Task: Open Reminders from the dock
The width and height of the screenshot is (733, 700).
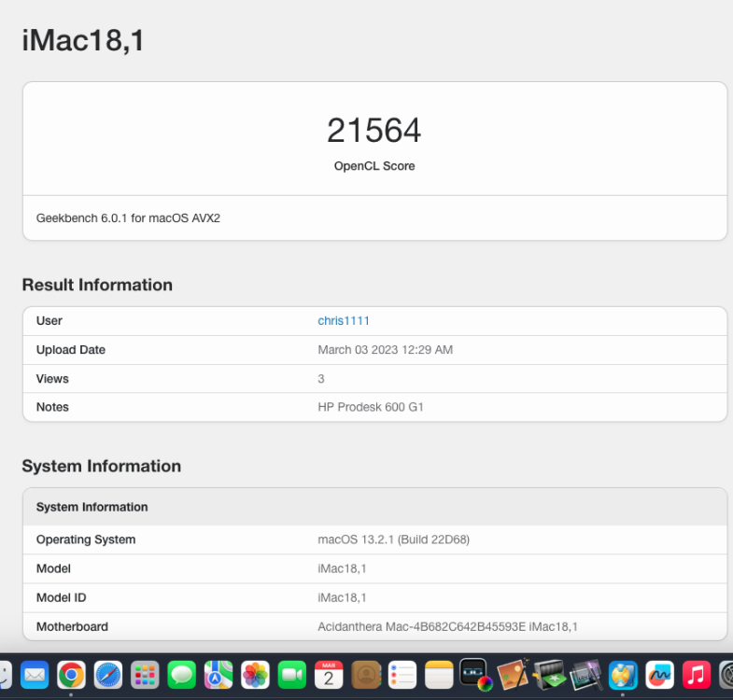Action: point(402,675)
